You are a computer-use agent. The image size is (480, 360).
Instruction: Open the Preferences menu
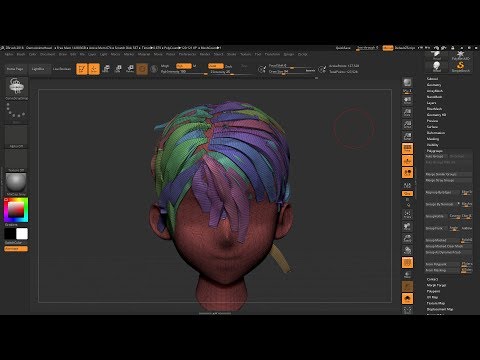(x=187, y=54)
